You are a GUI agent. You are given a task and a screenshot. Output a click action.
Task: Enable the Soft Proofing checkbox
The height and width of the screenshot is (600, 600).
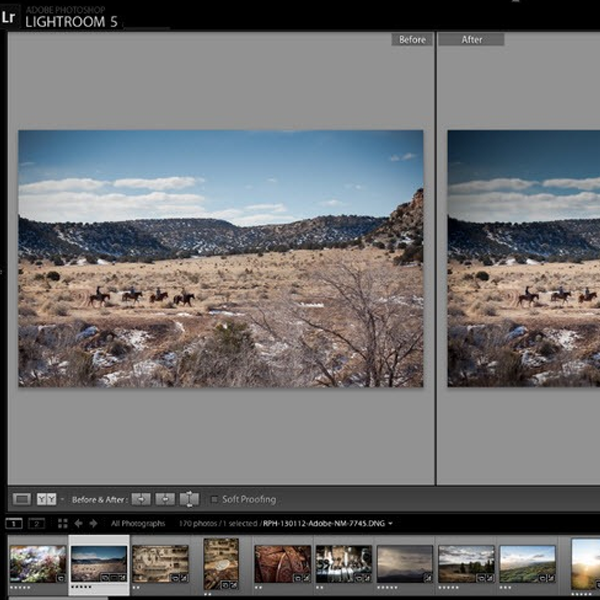click(x=214, y=499)
